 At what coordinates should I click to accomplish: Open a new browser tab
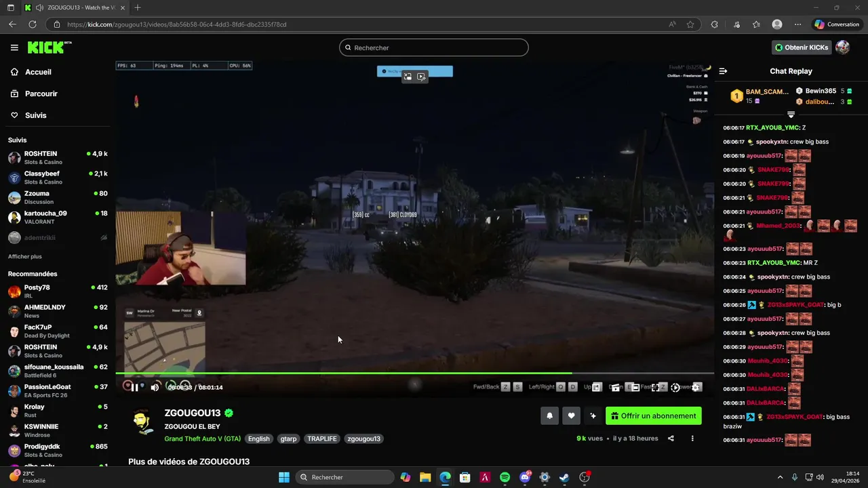tap(138, 7)
